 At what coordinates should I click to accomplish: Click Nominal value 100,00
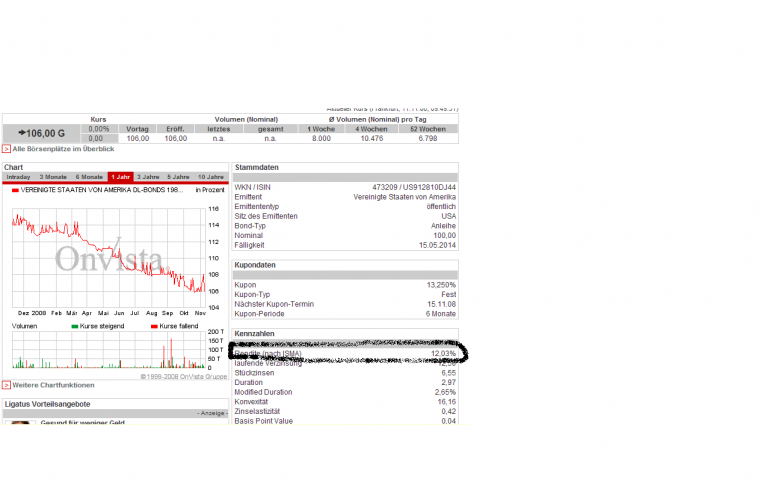444,236
